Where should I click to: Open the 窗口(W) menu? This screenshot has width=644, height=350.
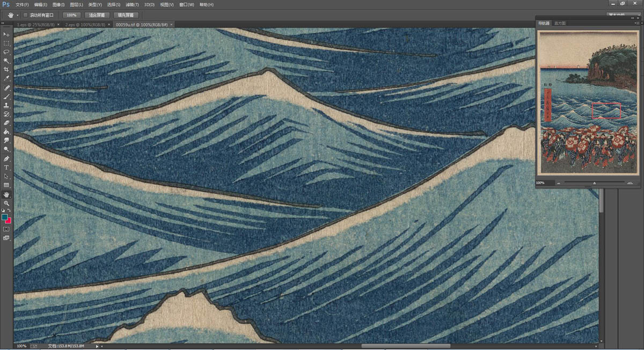coord(187,4)
